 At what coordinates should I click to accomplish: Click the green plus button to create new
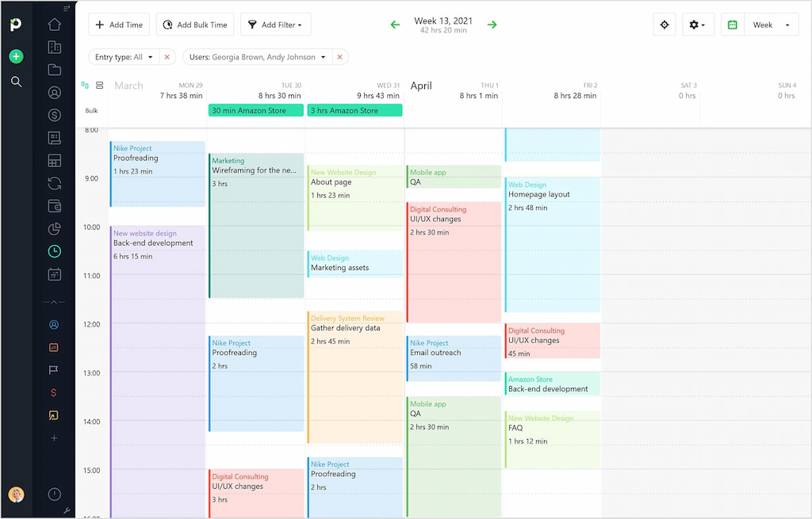(x=16, y=56)
